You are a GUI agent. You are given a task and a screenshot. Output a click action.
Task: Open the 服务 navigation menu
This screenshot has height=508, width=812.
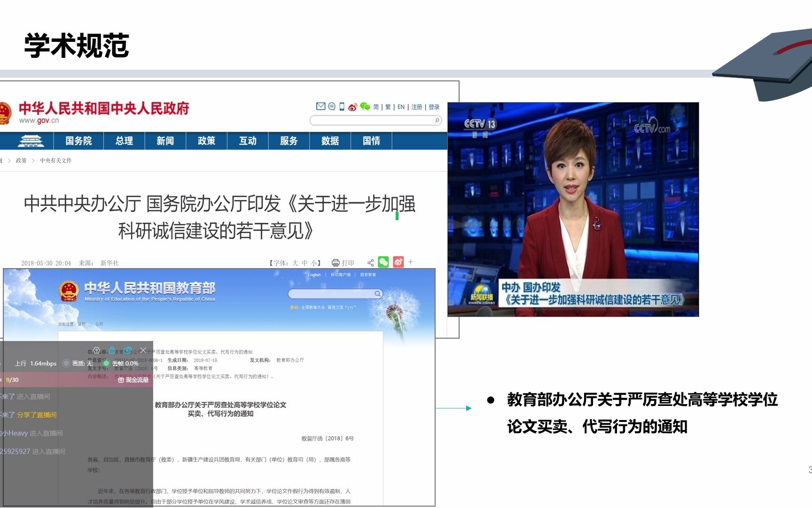point(288,141)
